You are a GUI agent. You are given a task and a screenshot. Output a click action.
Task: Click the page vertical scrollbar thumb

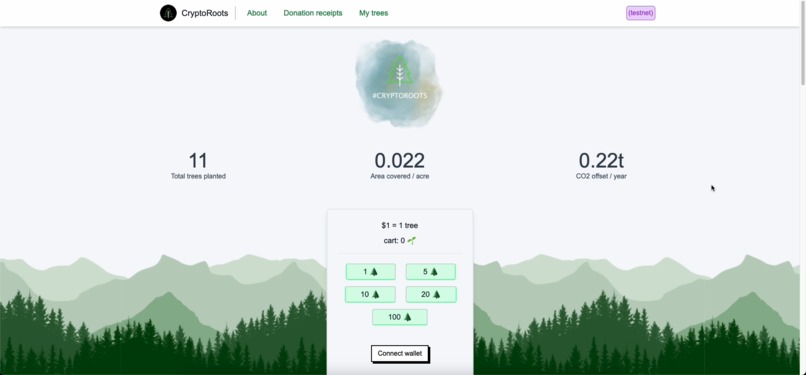pos(803,44)
